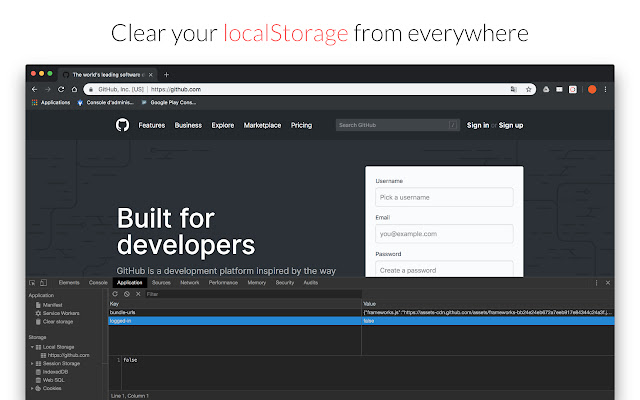Viewport: 640px width, 400px height.
Task: Close the GitHub browser tab
Action: coord(151,75)
